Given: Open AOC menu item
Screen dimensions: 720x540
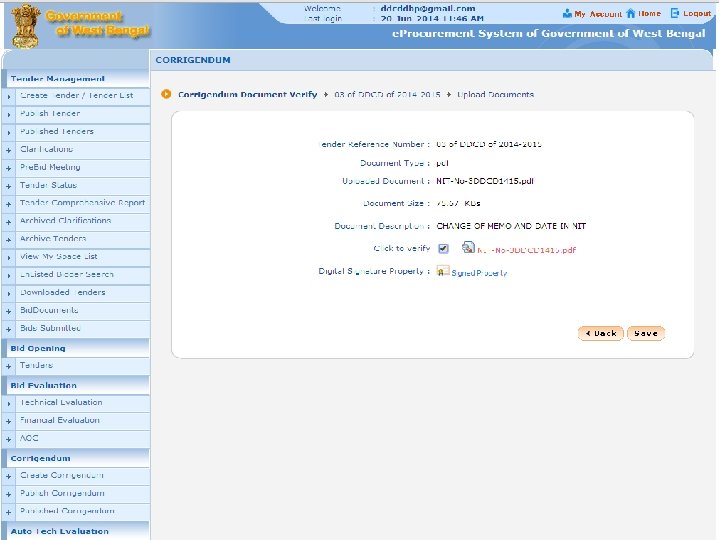Looking at the screenshot, I should tap(29, 438).
